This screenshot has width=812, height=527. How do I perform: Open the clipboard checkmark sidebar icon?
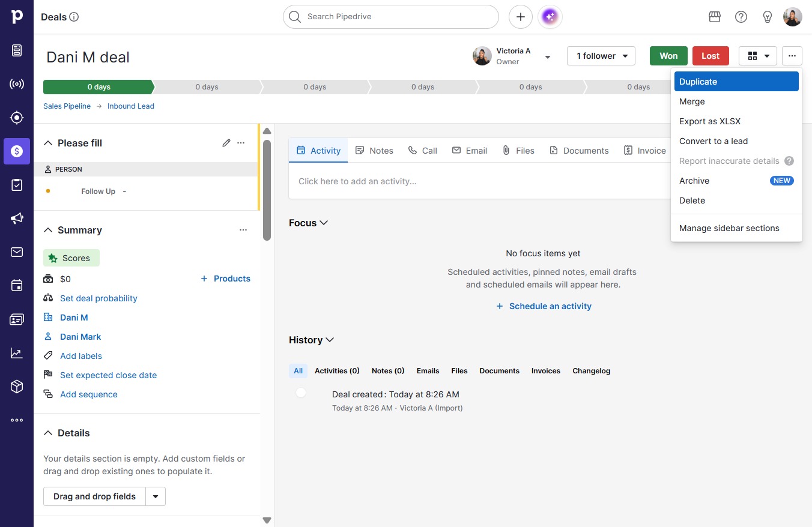click(17, 185)
